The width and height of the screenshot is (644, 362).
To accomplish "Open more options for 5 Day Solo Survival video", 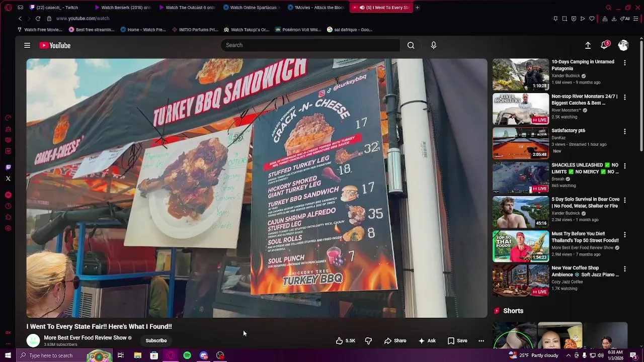I will (x=625, y=200).
